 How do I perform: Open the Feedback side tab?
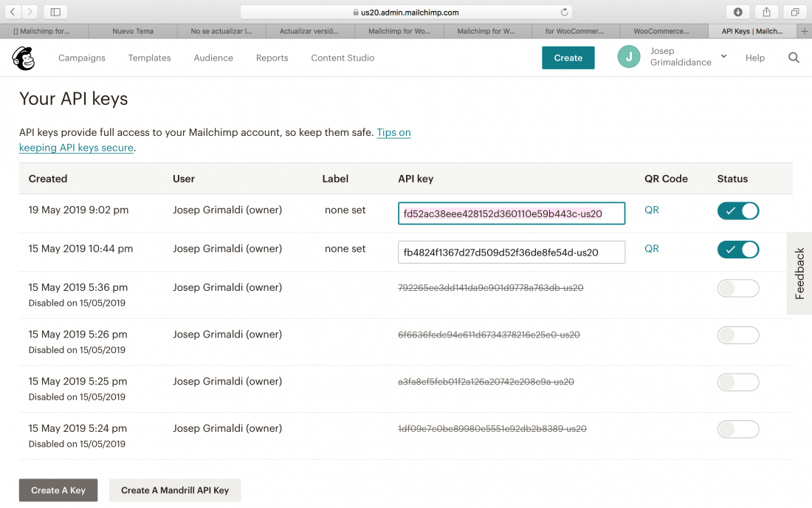pos(799,273)
